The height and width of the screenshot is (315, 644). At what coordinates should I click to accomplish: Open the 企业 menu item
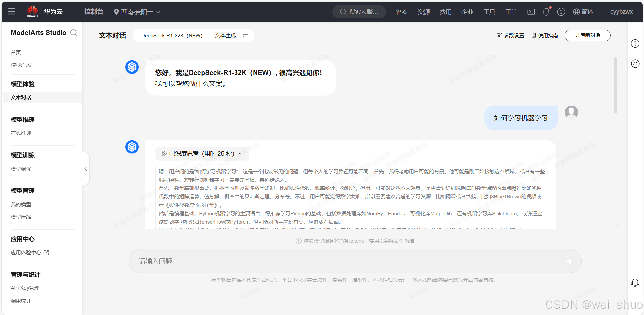click(467, 12)
